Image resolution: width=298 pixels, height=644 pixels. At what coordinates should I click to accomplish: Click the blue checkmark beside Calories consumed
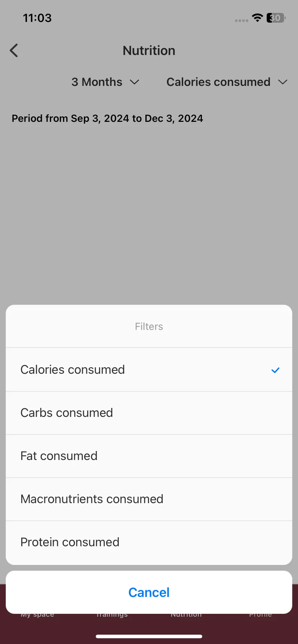[275, 370]
